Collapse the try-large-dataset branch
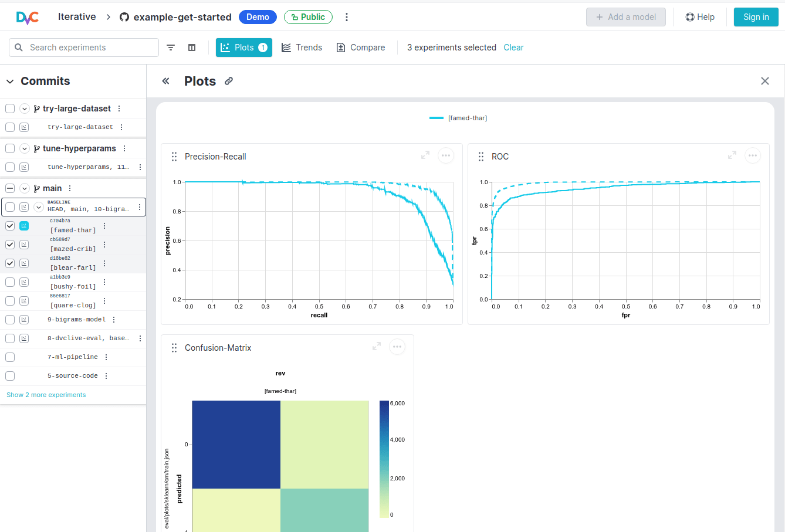 click(24, 109)
